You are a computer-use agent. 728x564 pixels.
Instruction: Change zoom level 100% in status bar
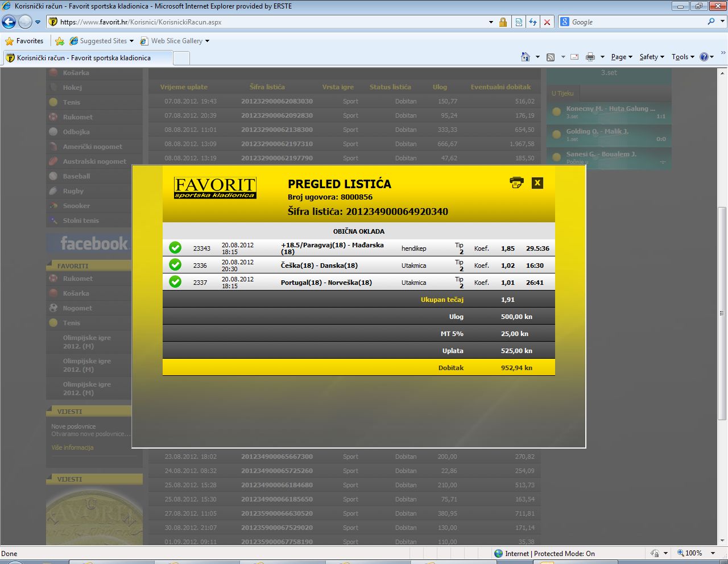point(693,553)
